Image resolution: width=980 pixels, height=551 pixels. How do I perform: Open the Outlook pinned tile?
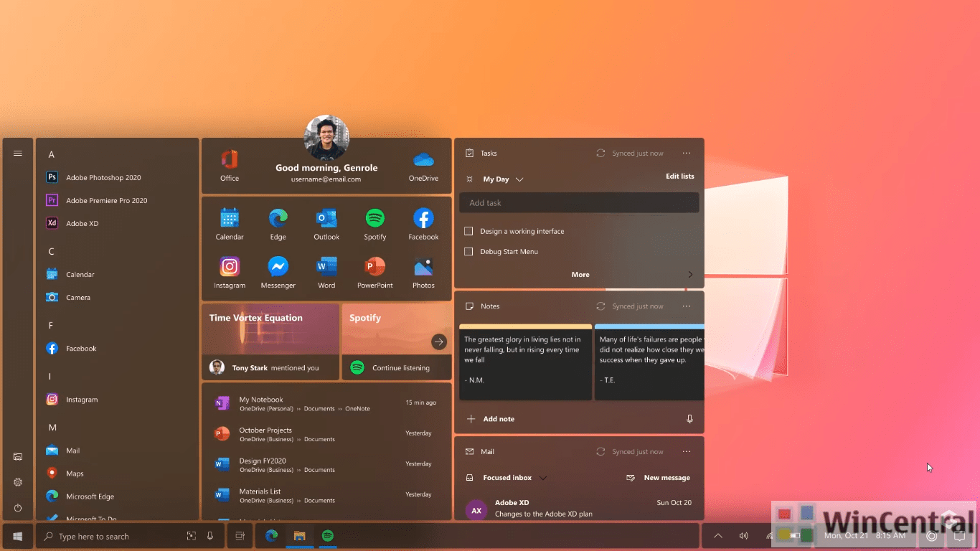pyautogui.click(x=326, y=224)
